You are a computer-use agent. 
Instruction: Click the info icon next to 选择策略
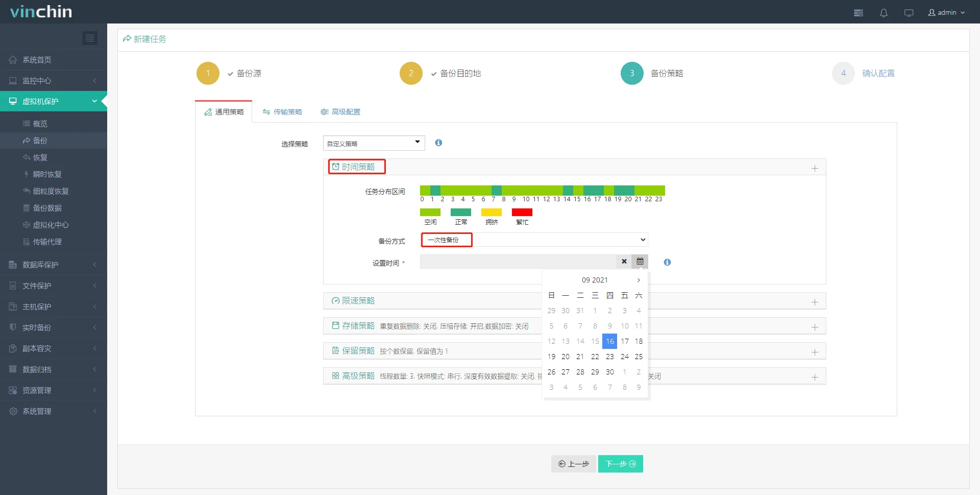click(x=438, y=143)
